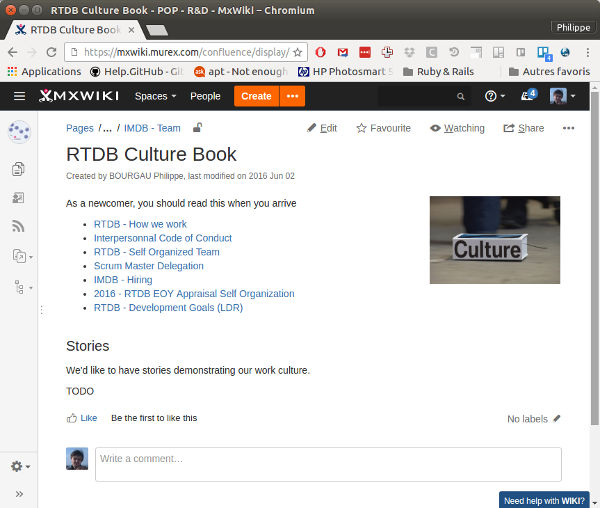The image size is (600, 508).
Task: Click 'Need help with WIKI?' button
Action: click(x=544, y=500)
